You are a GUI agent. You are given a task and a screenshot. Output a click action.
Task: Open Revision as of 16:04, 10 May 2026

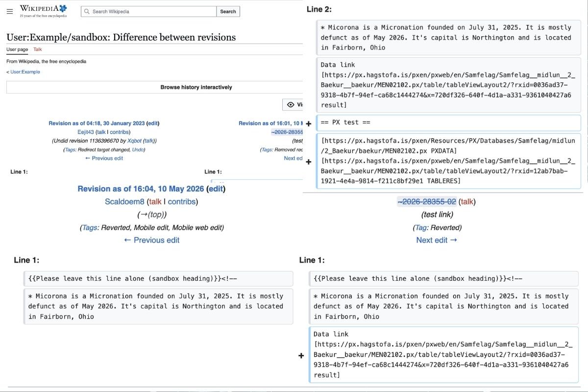point(141,189)
